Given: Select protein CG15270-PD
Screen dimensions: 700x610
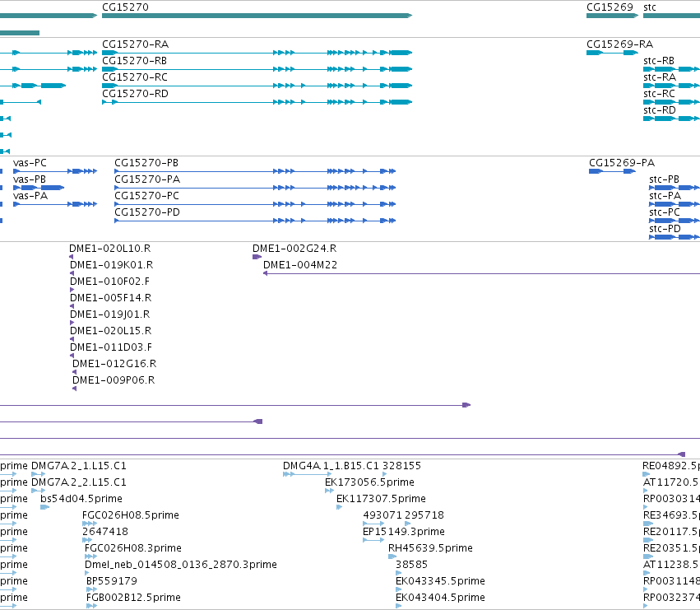Looking at the screenshot, I should pos(255,221).
